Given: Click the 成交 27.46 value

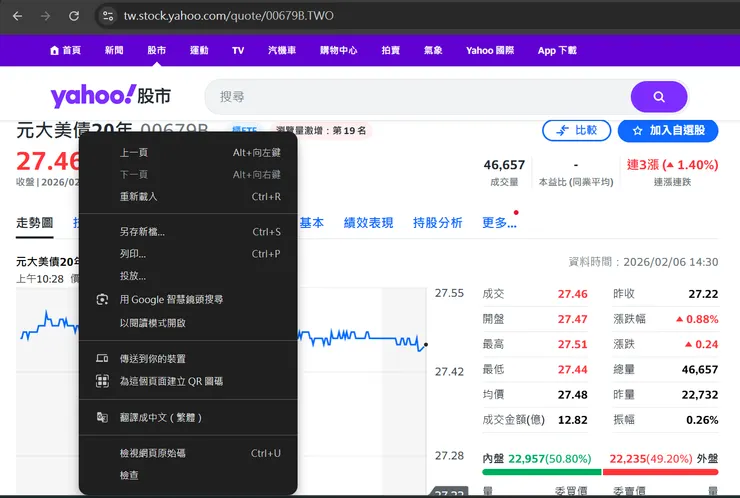Looking at the screenshot, I should tap(572, 294).
